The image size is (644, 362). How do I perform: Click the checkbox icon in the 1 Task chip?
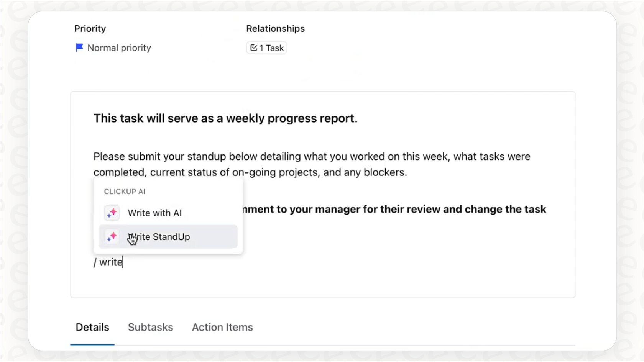(253, 48)
